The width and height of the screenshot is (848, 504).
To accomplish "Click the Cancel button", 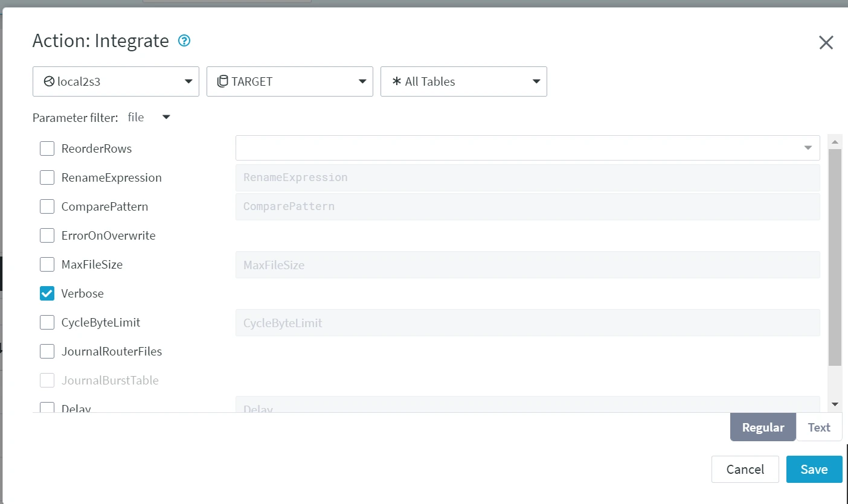I will point(745,470).
